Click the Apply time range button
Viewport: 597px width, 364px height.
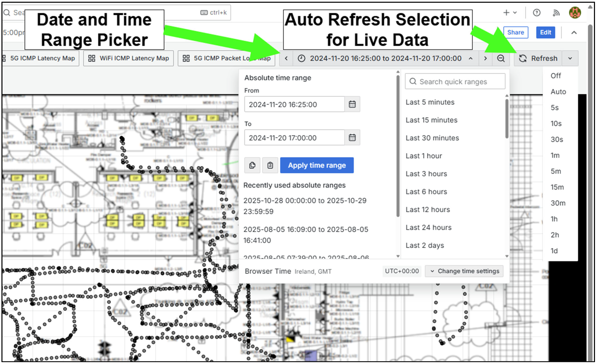pyautogui.click(x=317, y=165)
